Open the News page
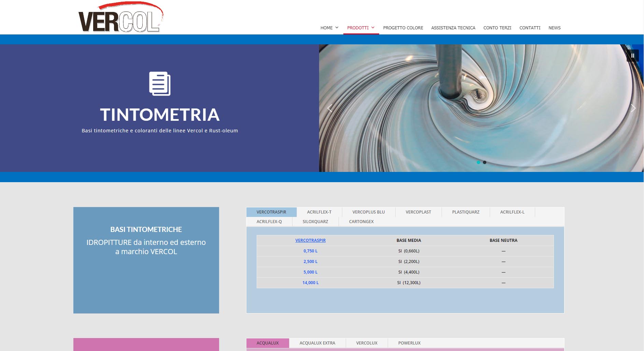The width and height of the screenshot is (644, 351). point(554,28)
